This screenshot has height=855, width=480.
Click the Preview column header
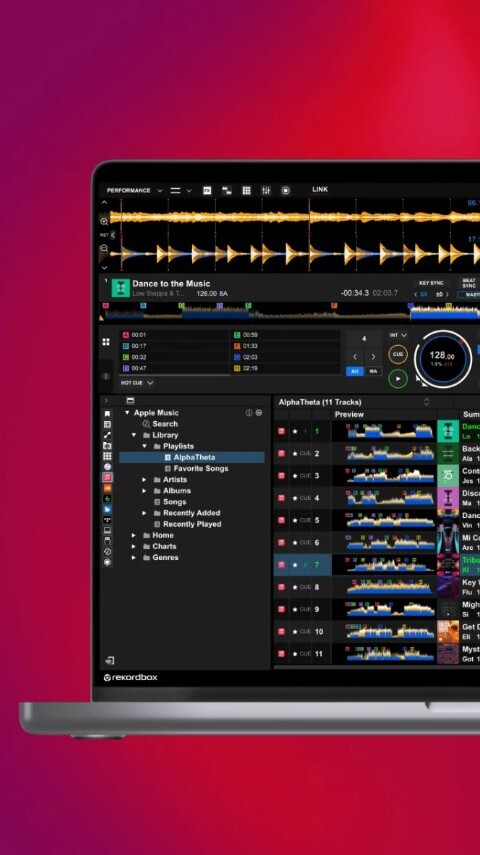pos(349,414)
